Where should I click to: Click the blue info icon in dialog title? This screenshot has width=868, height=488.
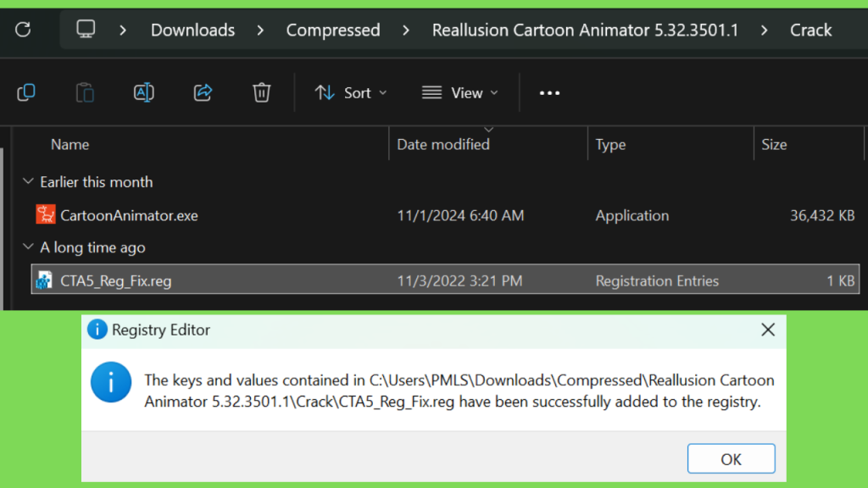[97, 330]
